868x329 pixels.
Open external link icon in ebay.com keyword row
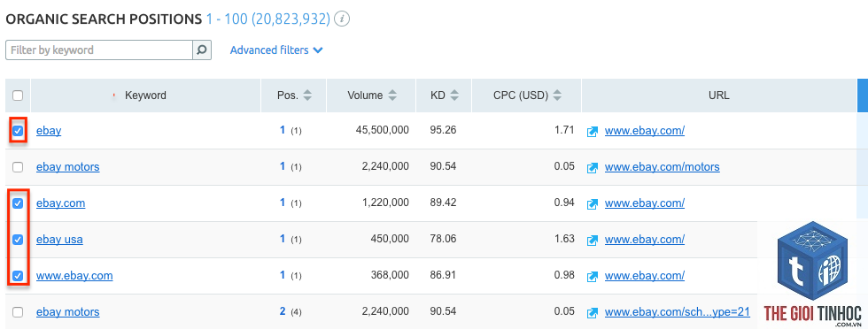pyautogui.click(x=593, y=203)
